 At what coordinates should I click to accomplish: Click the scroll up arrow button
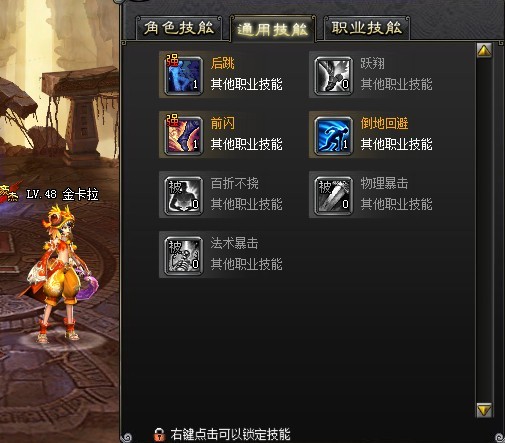[x=484, y=51]
